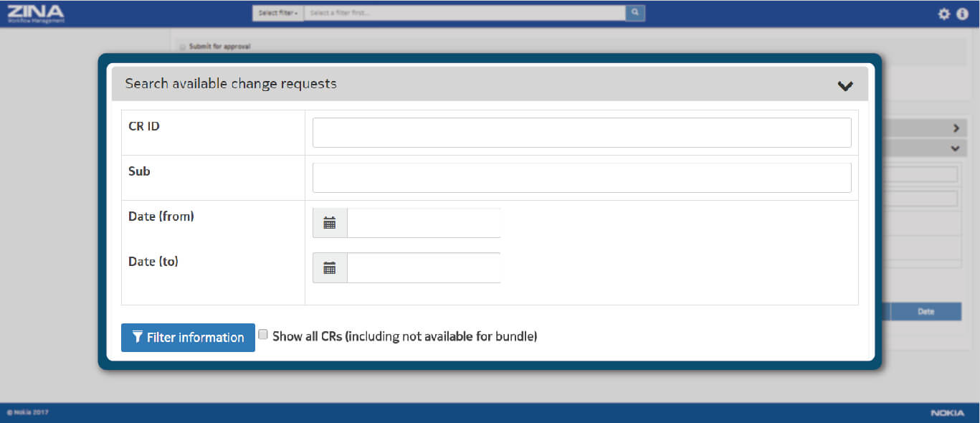
Task: Open calendar picker for Date (from)
Action: coord(330,223)
